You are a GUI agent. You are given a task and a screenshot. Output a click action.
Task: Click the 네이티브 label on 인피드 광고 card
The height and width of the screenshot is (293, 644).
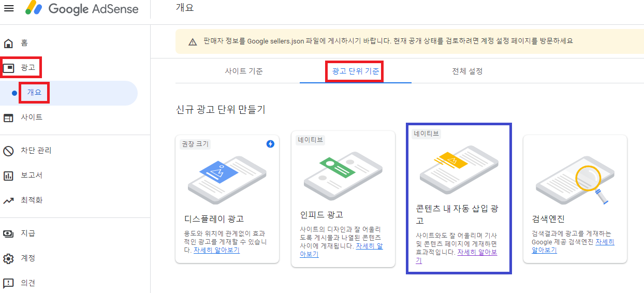pos(310,140)
